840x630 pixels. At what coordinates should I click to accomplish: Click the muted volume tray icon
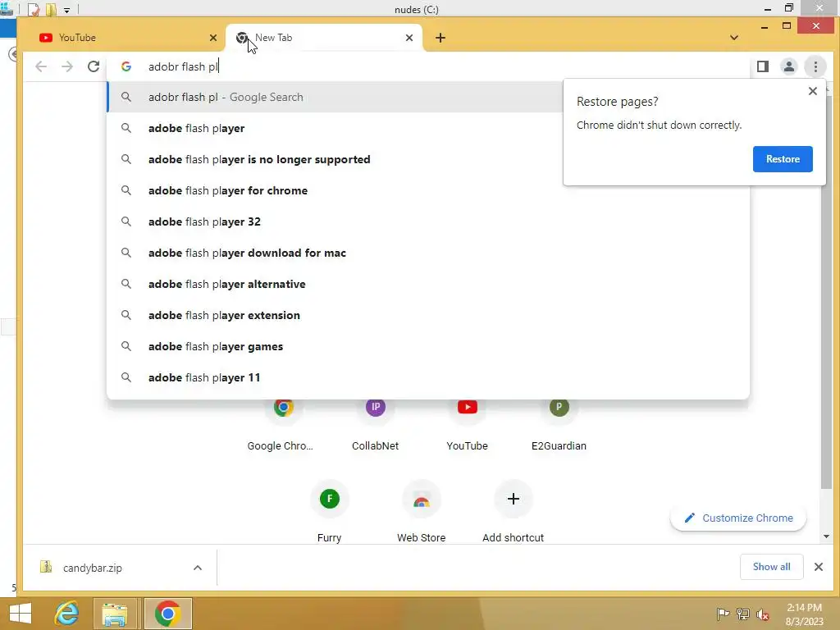click(763, 614)
